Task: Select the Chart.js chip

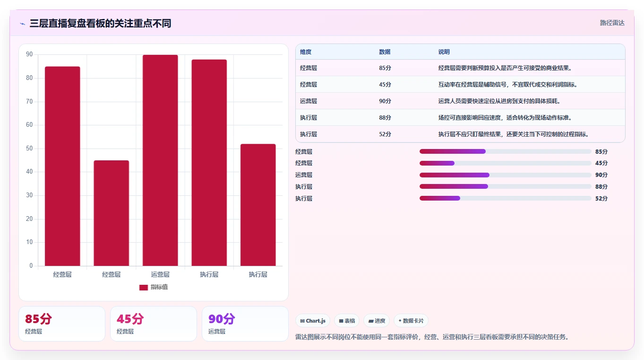Action: (x=313, y=321)
